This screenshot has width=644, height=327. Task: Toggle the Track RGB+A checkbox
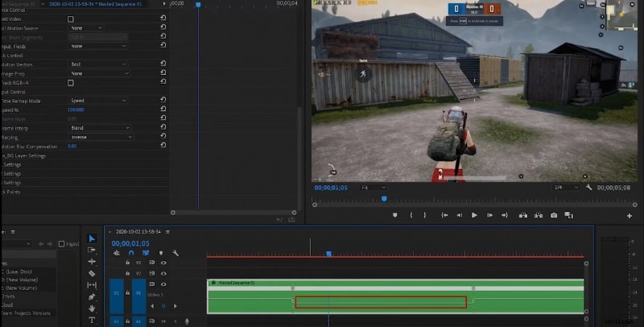71,83
